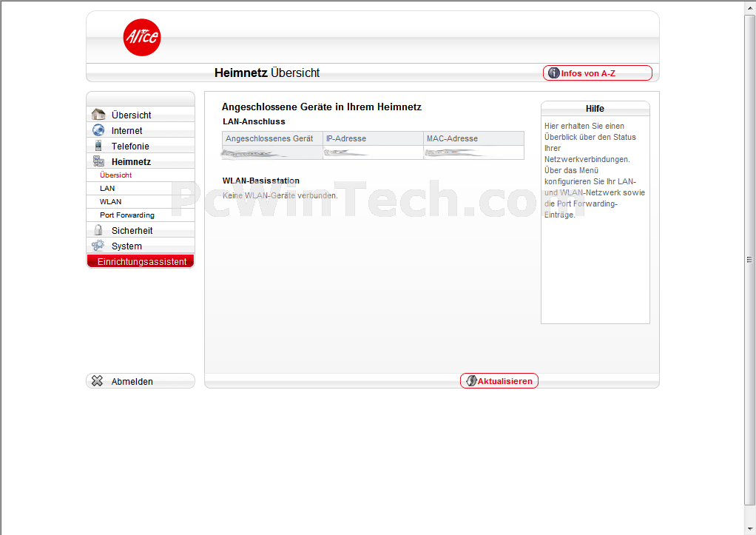
Task: Click the Alice logo
Action: click(142, 37)
